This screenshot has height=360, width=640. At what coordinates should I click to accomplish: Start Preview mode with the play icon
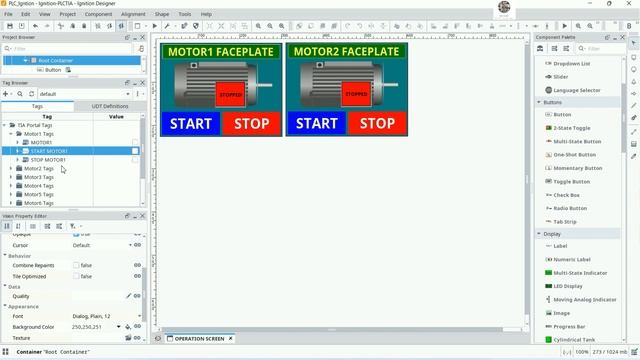(155, 26)
